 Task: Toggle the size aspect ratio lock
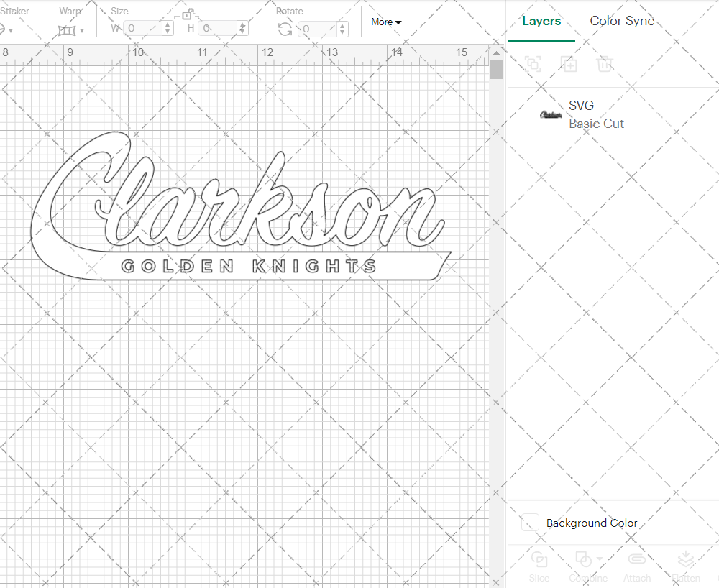(x=187, y=14)
